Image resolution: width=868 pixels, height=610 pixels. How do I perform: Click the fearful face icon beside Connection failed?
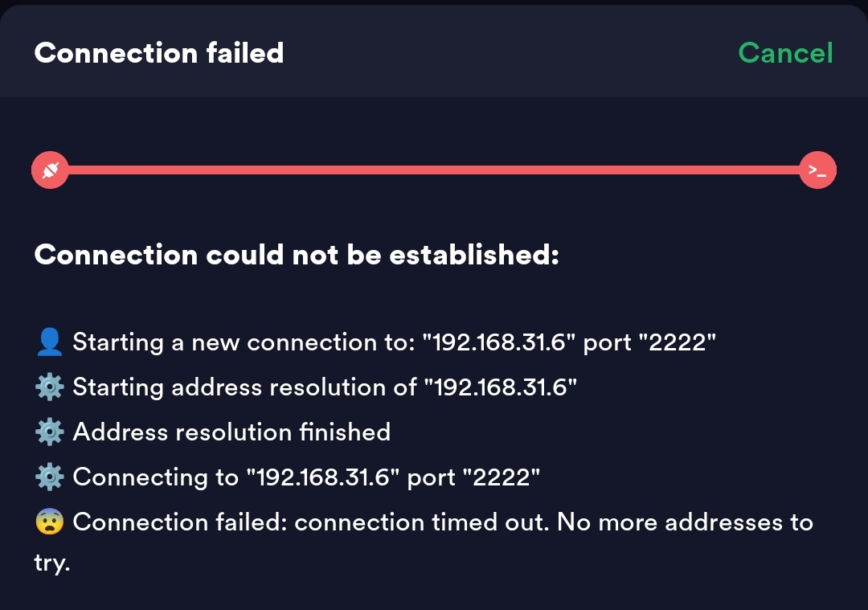pos(50,522)
